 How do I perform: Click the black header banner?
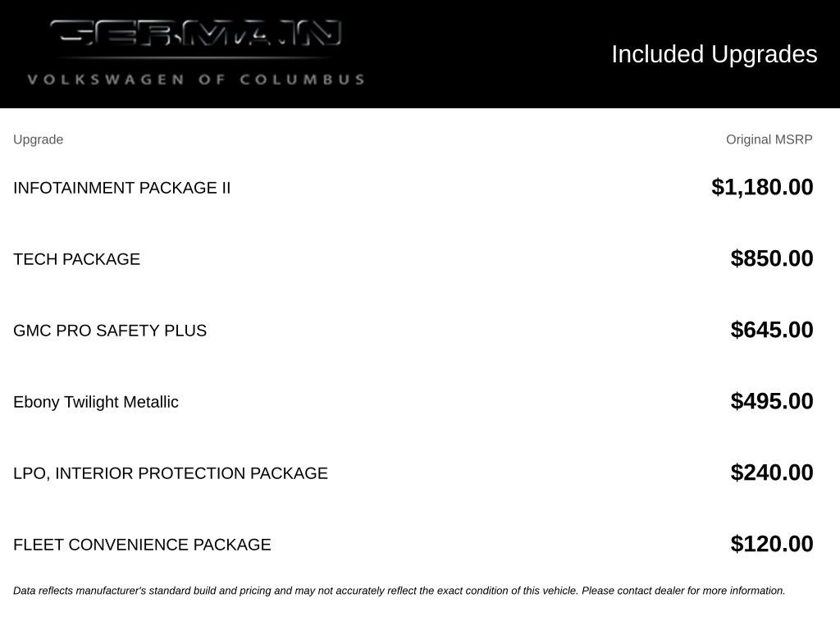(420, 53)
